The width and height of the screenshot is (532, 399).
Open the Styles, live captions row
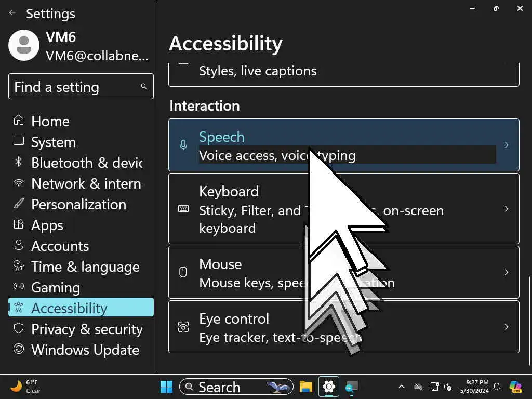coord(344,74)
